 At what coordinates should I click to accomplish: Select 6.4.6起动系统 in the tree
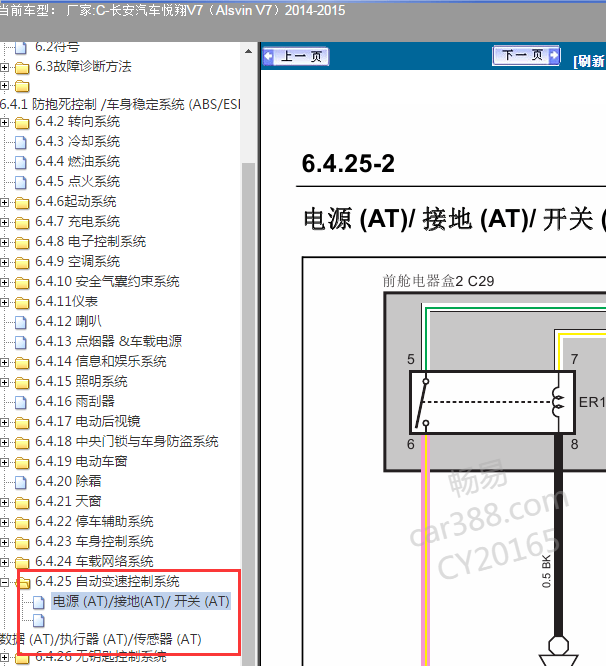click(76, 202)
